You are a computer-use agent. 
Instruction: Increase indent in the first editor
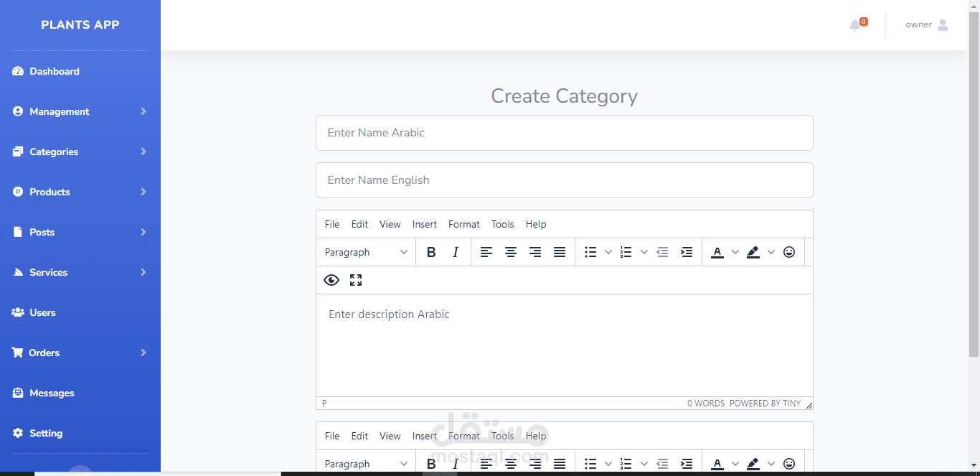click(x=687, y=252)
